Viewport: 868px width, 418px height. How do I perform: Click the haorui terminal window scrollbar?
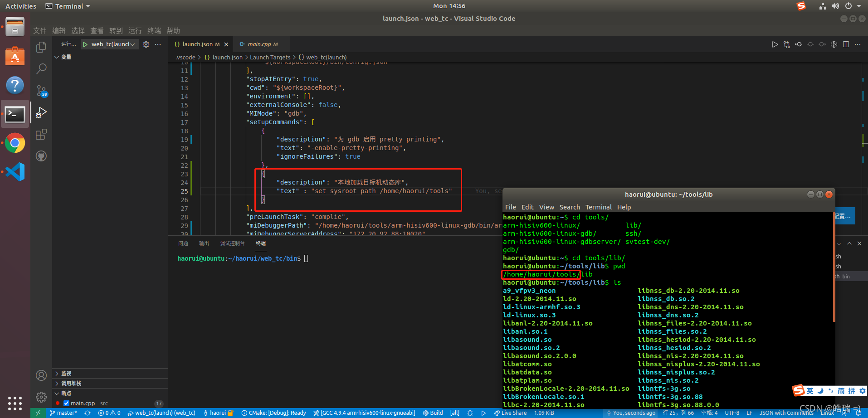[834, 267]
